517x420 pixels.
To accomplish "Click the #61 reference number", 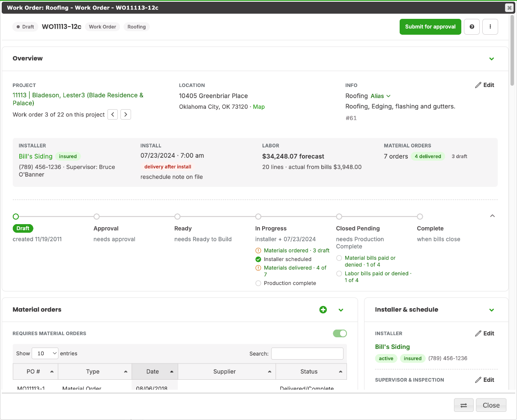I will pos(351,118).
